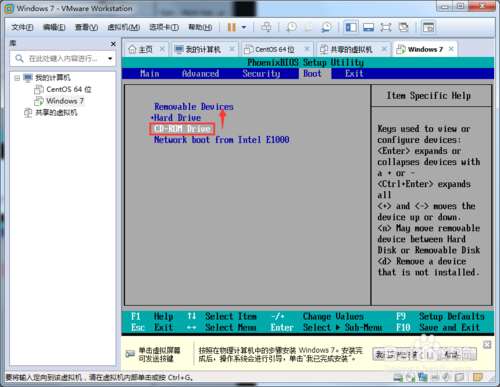Toggle the thumbnail bar view icon
500x387 pixels.
tap(368, 27)
